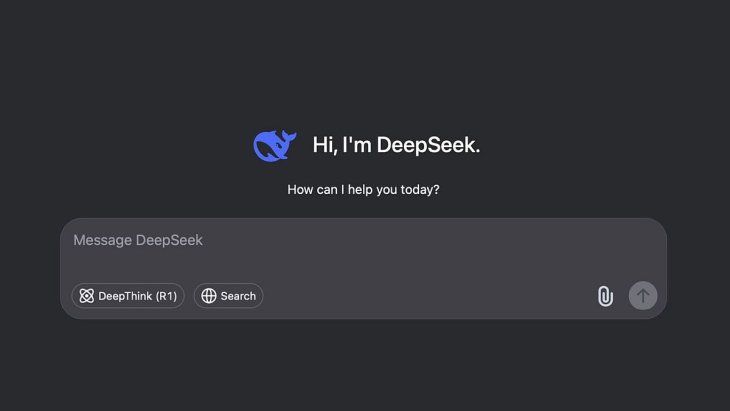Click the "DeepThink (R1)" label text
This screenshot has width=730, height=411.
pos(138,296)
